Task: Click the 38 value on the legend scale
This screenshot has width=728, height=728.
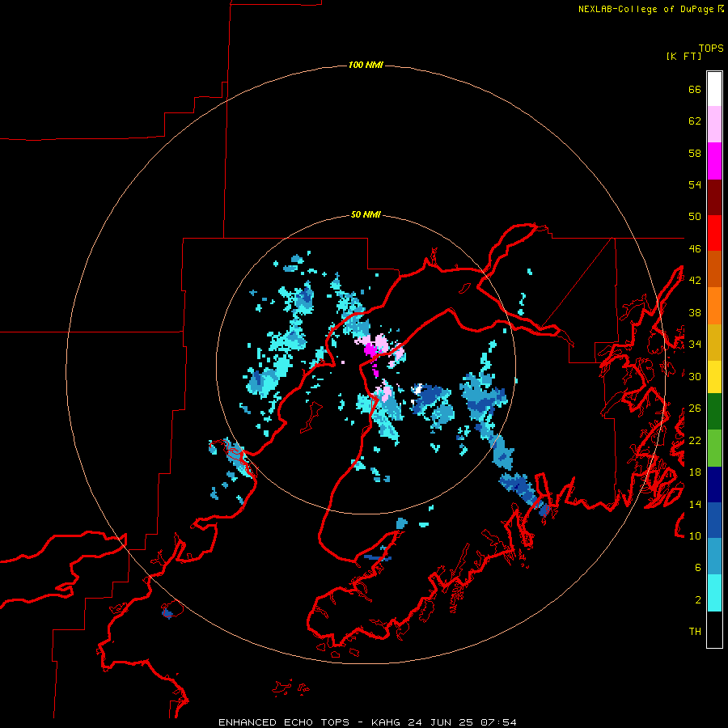Action: point(695,312)
